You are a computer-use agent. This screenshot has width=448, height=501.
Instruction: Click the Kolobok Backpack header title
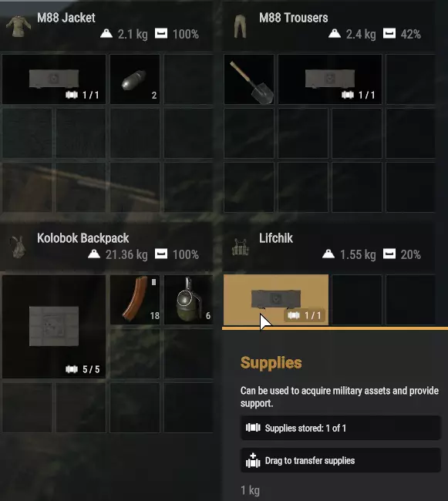(83, 238)
